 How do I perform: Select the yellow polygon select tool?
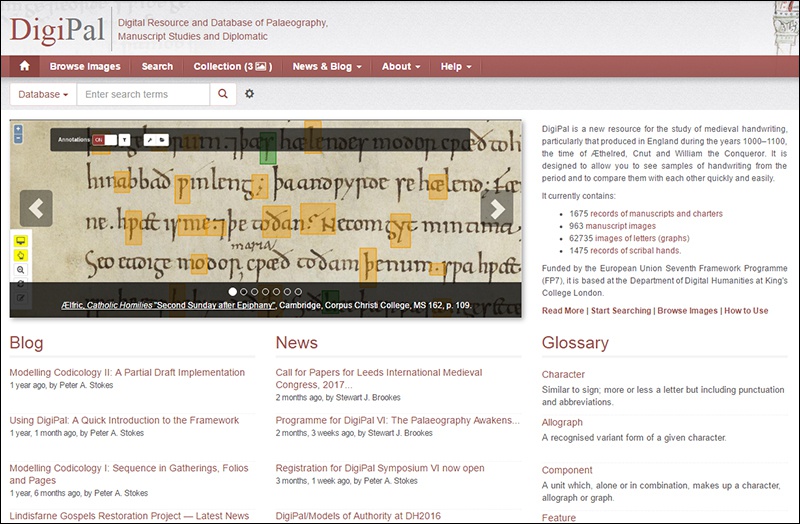pyautogui.click(x=20, y=255)
